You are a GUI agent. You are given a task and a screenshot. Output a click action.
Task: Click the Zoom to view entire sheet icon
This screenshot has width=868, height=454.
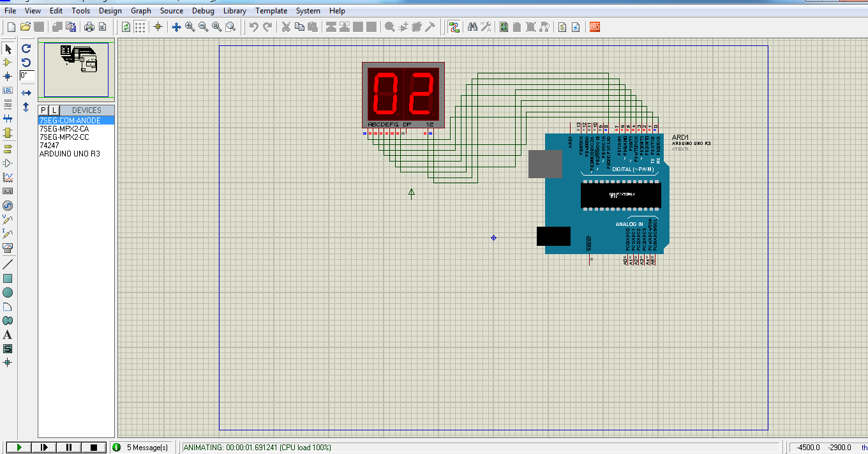tap(216, 27)
